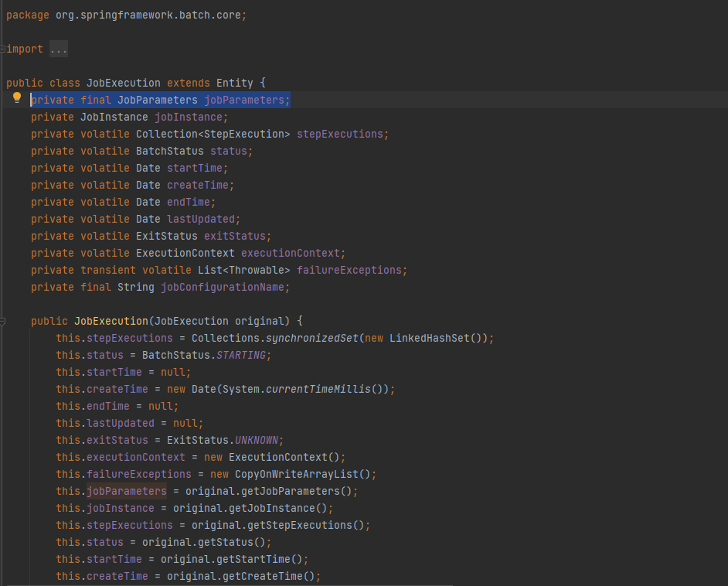Click the package name org.springframework.batch.core
The height and width of the screenshot is (586, 728).
pyautogui.click(x=148, y=15)
